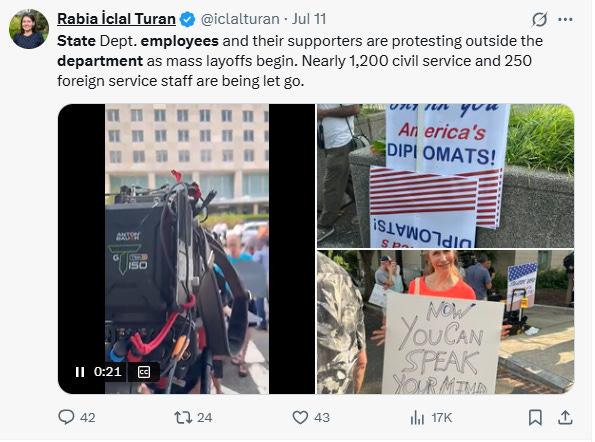Click the Grok explain icon beside the three-dots menu
The width and height of the screenshot is (595, 442).
[x=539, y=19]
